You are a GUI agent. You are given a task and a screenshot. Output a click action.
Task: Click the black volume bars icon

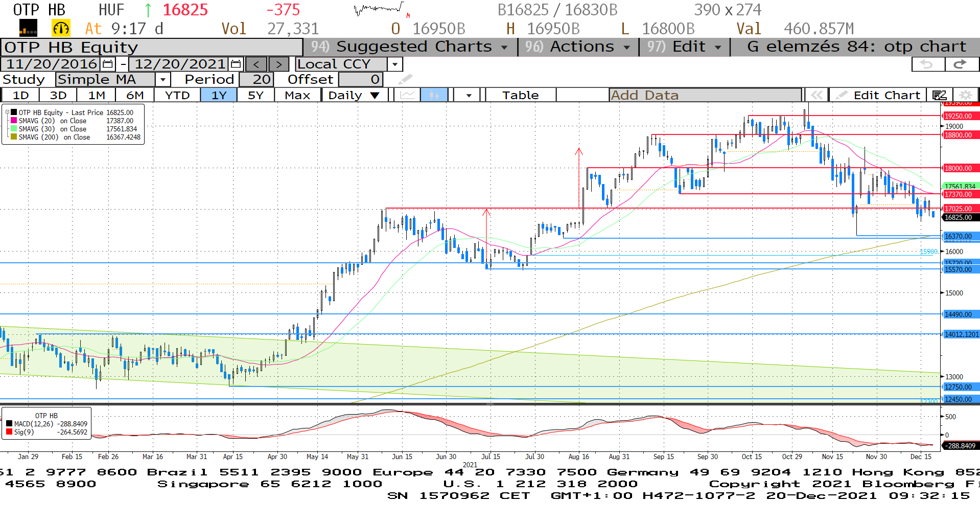[28, 28]
